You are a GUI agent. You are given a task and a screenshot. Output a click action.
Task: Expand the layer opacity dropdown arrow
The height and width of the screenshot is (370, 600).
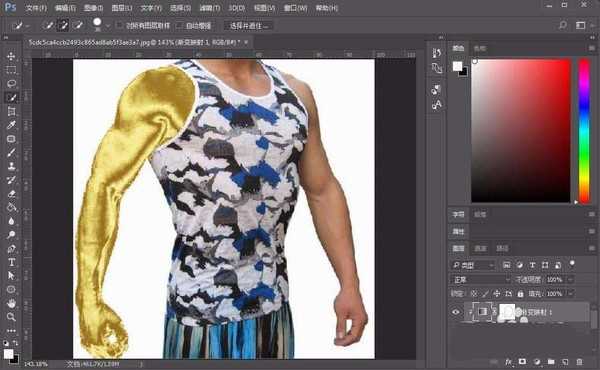pos(570,280)
